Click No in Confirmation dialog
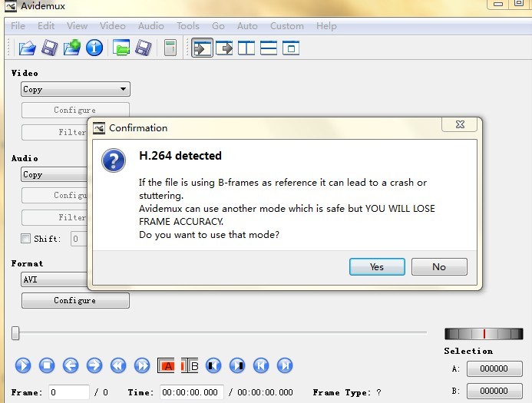This screenshot has height=403, width=532. click(439, 267)
